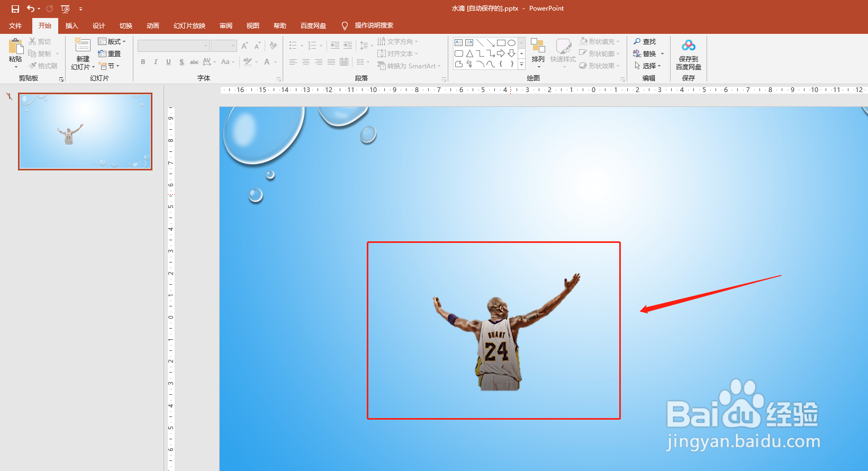Open the font name combo box
Image resolution: width=868 pixels, height=471 pixels.
click(173, 46)
